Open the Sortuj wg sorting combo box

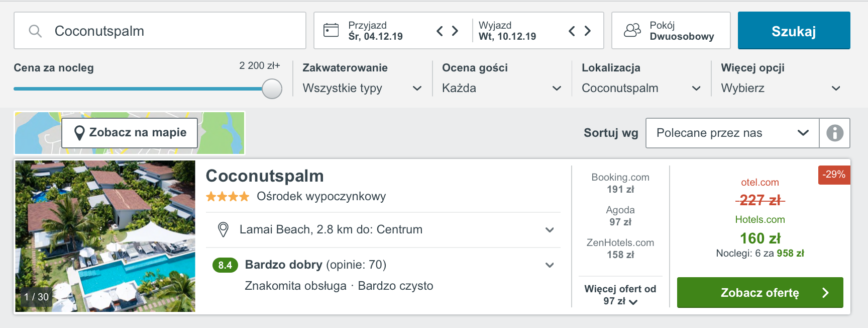coord(732,133)
